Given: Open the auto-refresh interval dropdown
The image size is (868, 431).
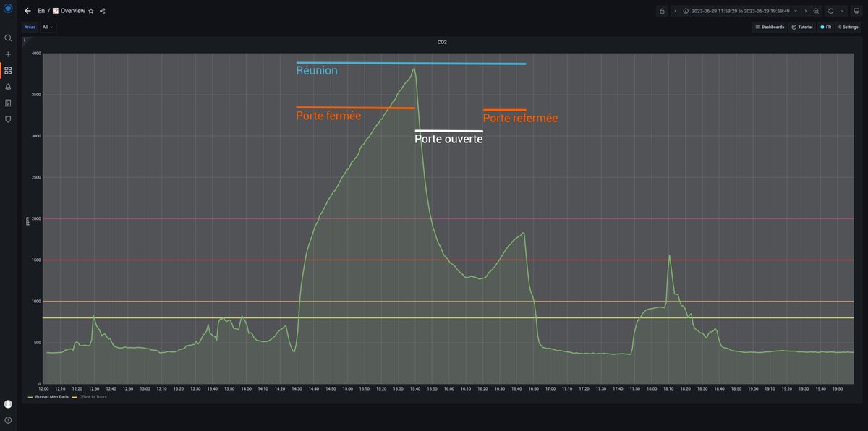Looking at the screenshot, I should point(841,11).
